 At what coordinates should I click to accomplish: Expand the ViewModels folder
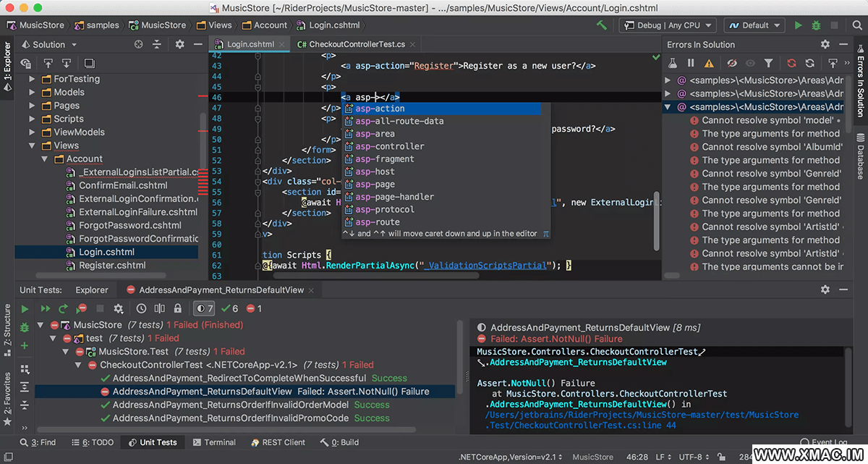[x=32, y=132]
